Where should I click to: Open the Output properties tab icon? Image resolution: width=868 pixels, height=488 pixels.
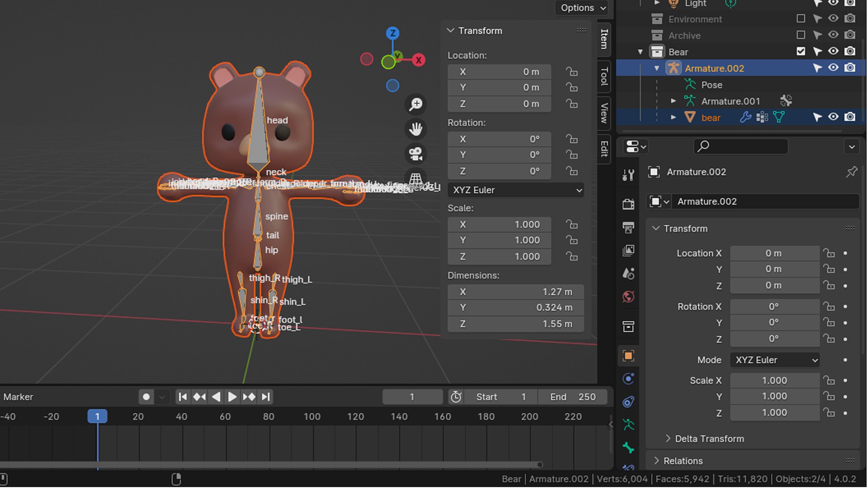[x=628, y=227]
